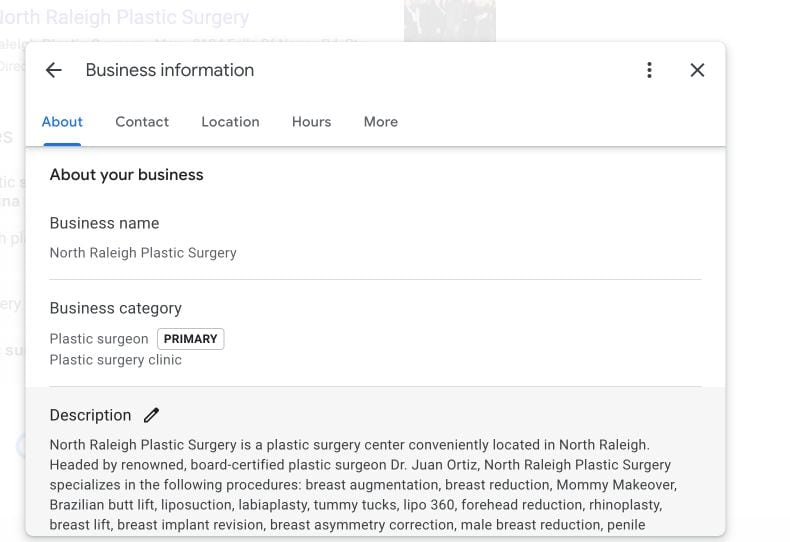Click the business description paragraph text
Image resolution: width=790 pixels, height=542 pixels.
pyautogui.click(x=363, y=485)
